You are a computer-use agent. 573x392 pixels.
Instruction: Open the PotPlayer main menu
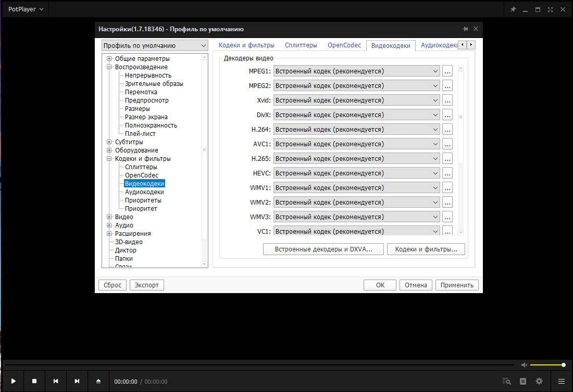tap(26, 9)
